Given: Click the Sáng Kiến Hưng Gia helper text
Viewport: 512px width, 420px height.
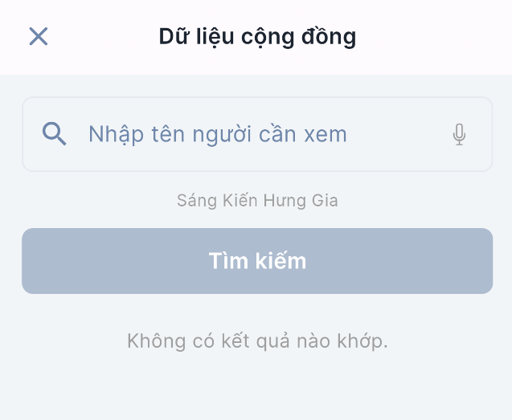Looking at the screenshot, I should coord(257,200).
